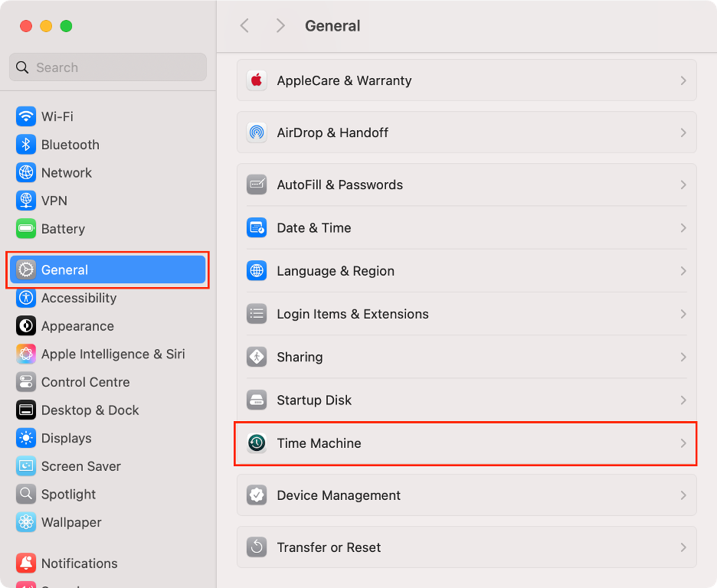Click the back navigation arrow
The image size is (717, 588).
(x=244, y=25)
